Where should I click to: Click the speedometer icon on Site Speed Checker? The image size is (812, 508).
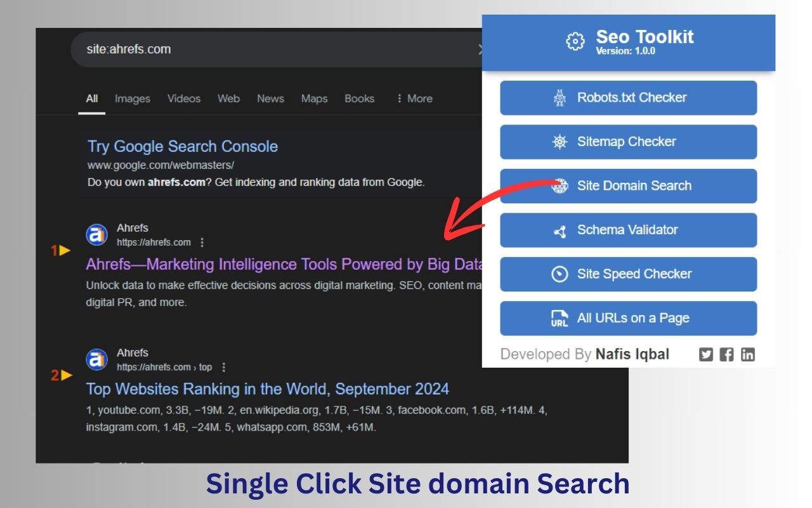click(560, 274)
